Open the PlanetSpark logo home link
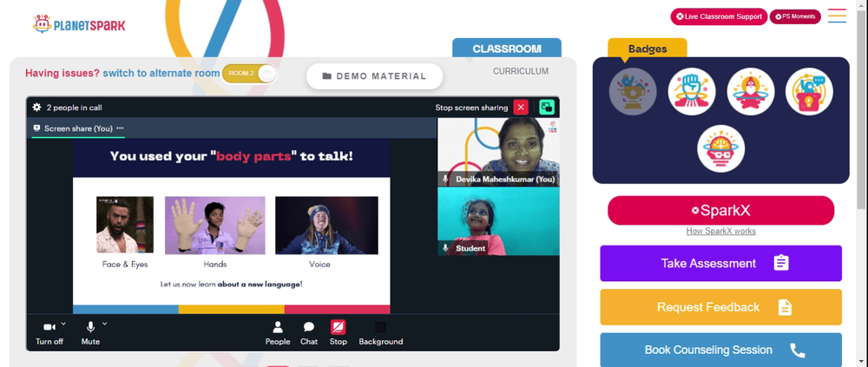The image size is (868, 367). tap(79, 24)
